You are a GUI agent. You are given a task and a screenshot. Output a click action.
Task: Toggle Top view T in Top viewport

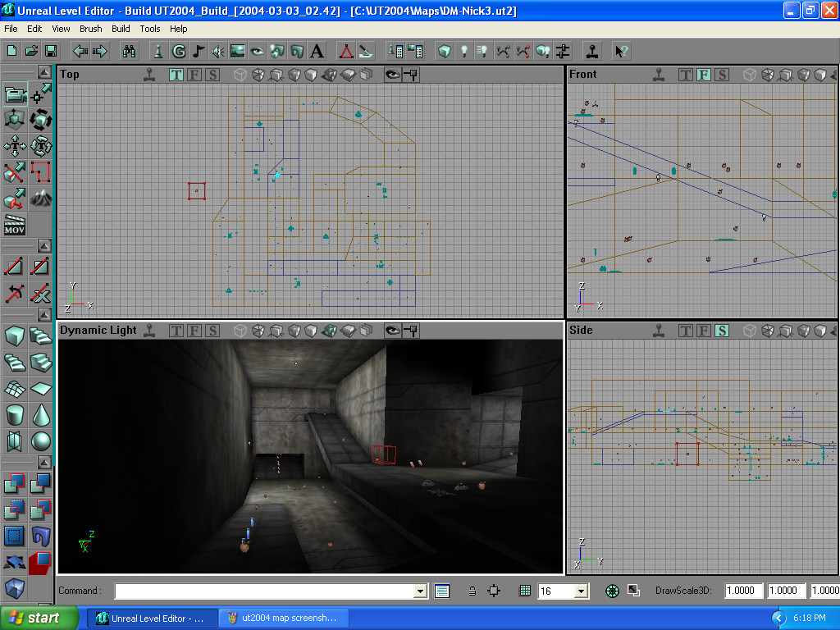pos(176,75)
